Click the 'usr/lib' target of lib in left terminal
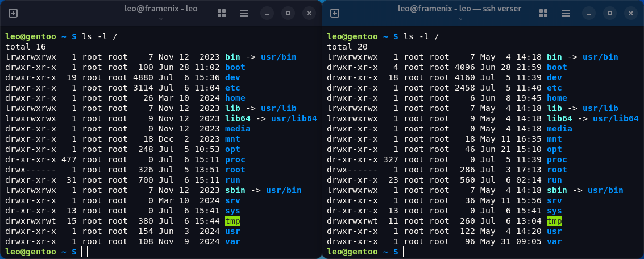The image size is (644, 259). 279,108
